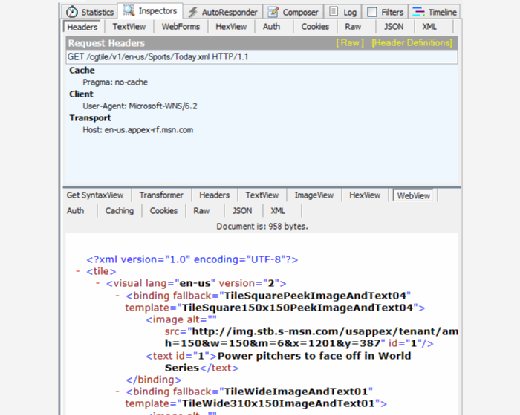Viewport: 520px width, 415px height.
Task: Open the response Auth tab
Action: pyautogui.click(x=75, y=211)
